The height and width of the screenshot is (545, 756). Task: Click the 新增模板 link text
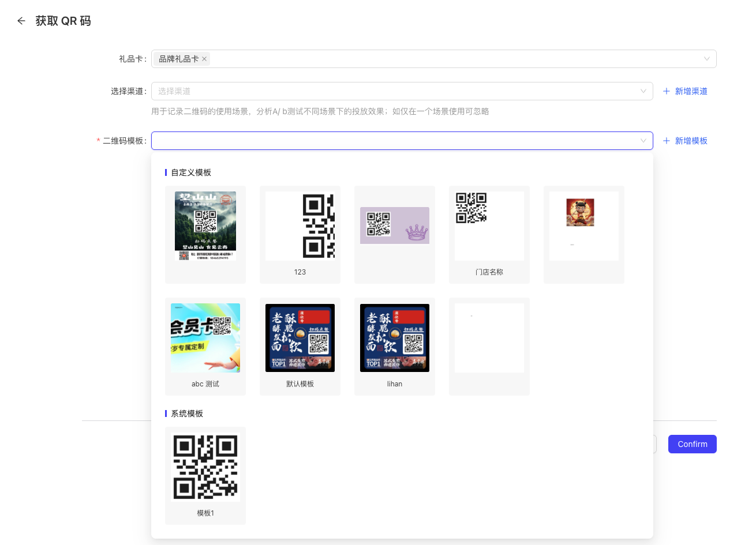691,141
